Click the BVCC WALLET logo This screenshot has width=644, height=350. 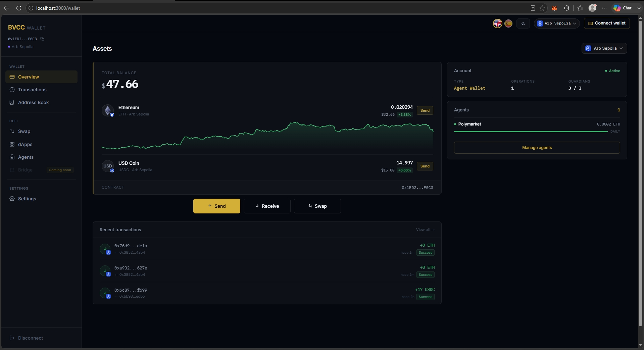27,28
